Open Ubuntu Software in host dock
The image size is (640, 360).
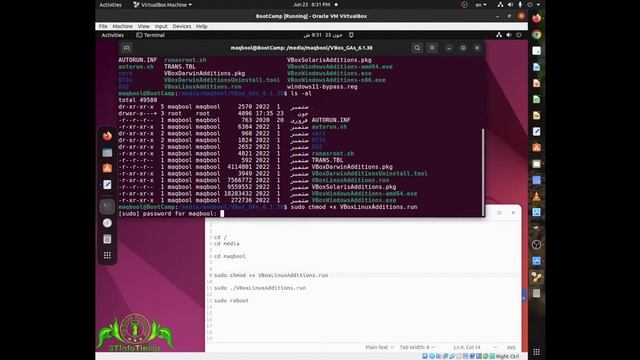pos(537,148)
